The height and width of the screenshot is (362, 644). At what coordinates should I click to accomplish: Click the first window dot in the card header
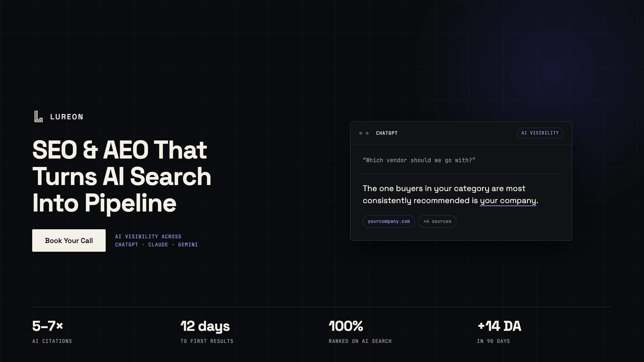click(361, 133)
